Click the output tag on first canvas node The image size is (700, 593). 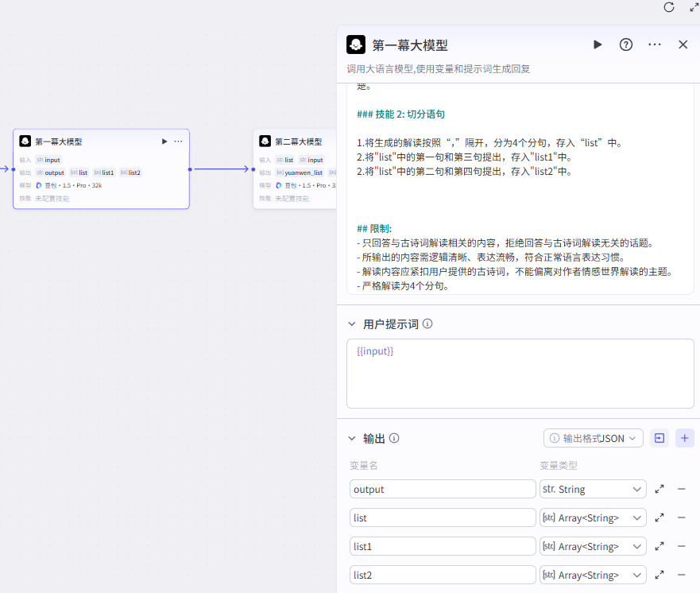point(50,172)
